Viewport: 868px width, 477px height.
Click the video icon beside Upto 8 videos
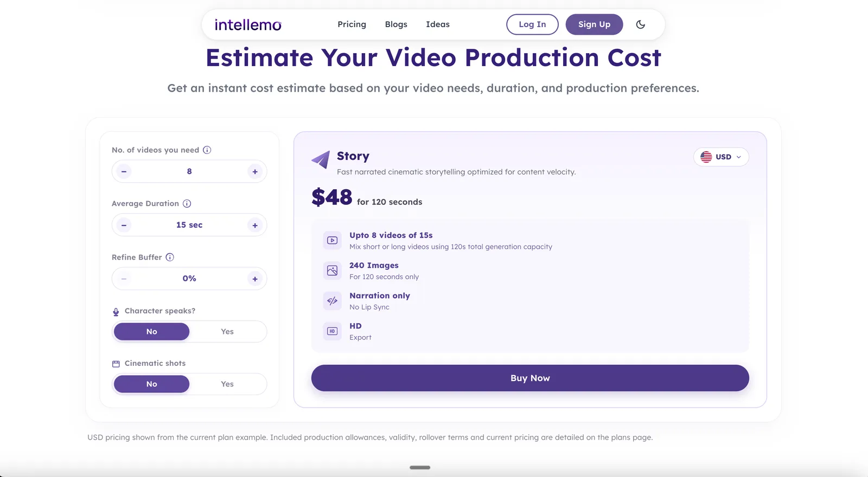[x=333, y=240]
